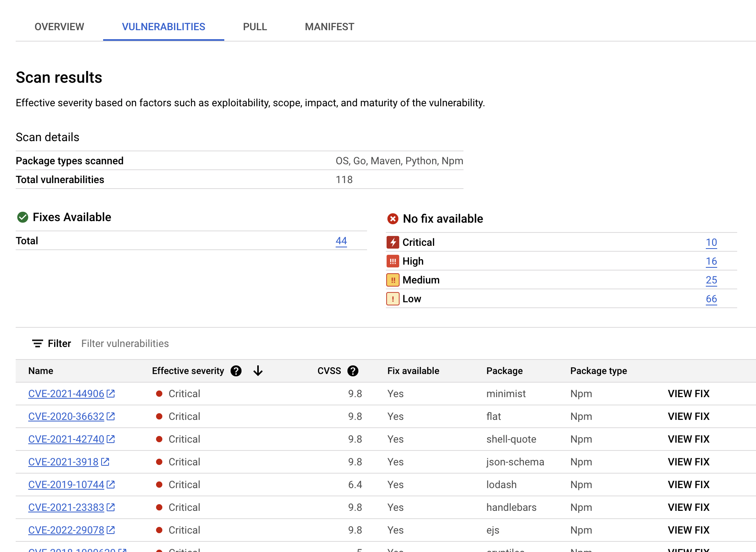Open the Effective severity help icon
756x552 pixels.
236,370
